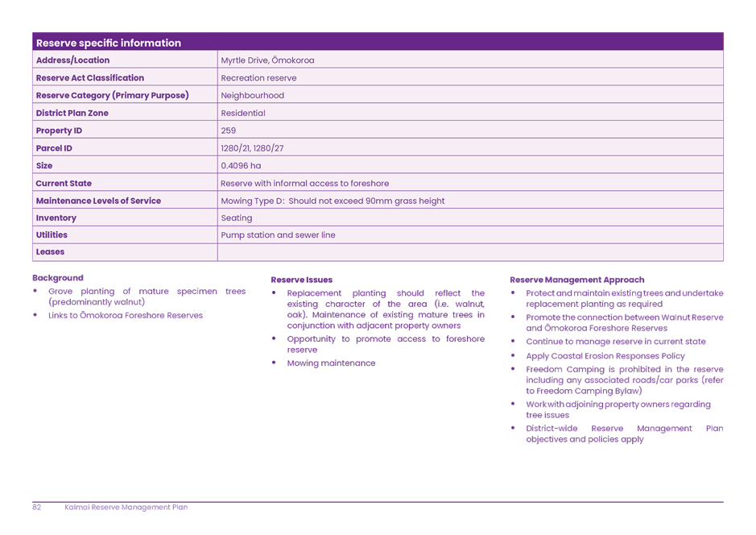Click the 'Background' section heading

[x=58, y=278]
